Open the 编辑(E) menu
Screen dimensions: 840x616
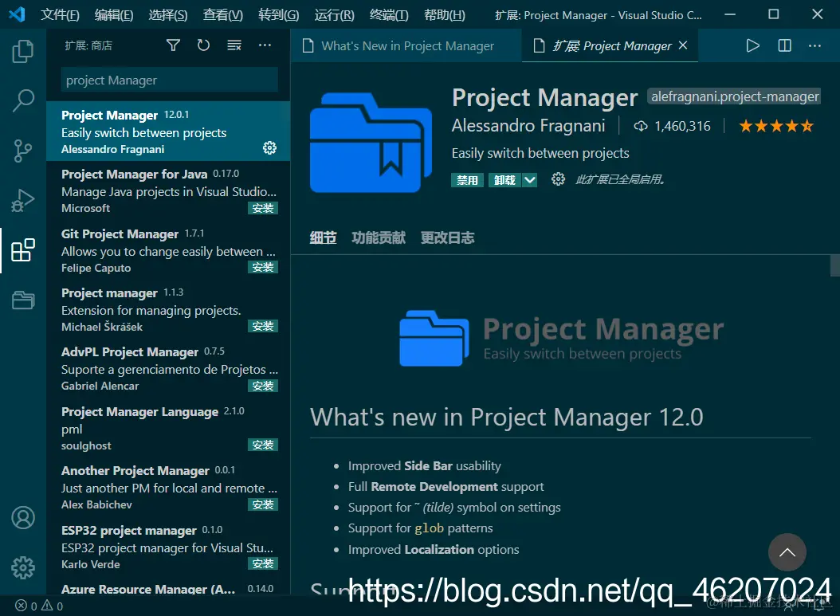(x=114, y=14)
